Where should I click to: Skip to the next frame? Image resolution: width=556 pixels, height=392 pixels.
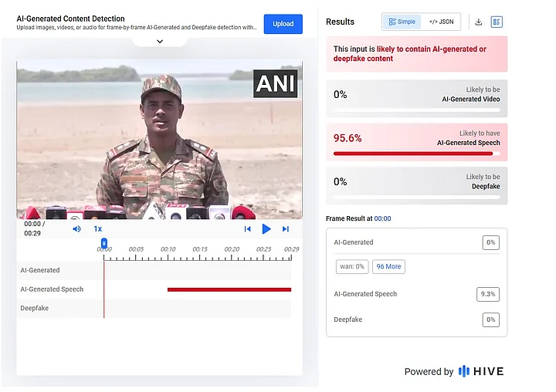(286, 229)
